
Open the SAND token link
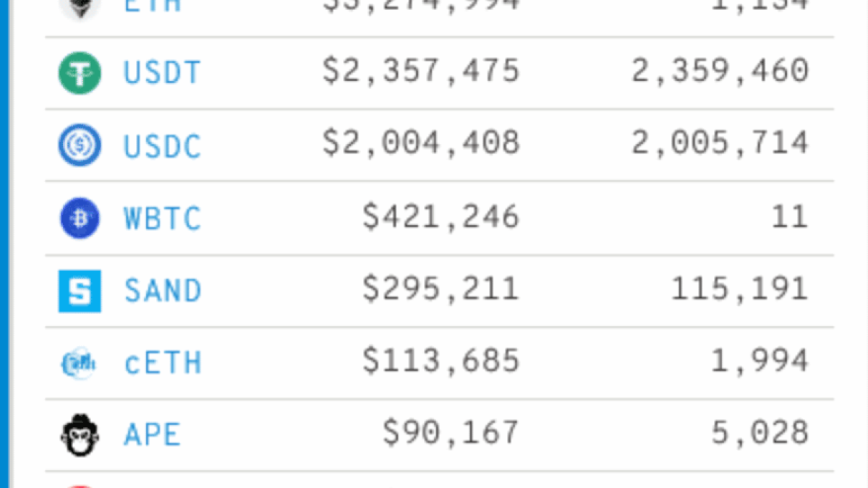point(162,291)
